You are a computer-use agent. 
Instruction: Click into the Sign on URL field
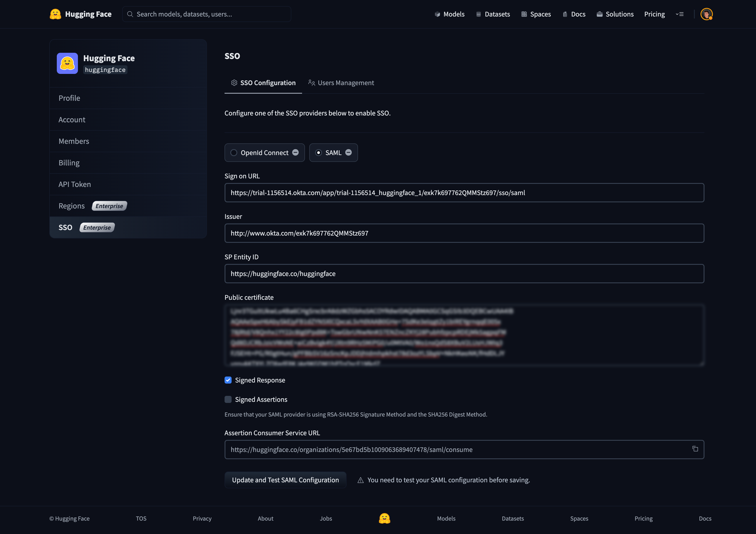click(464, 193)
